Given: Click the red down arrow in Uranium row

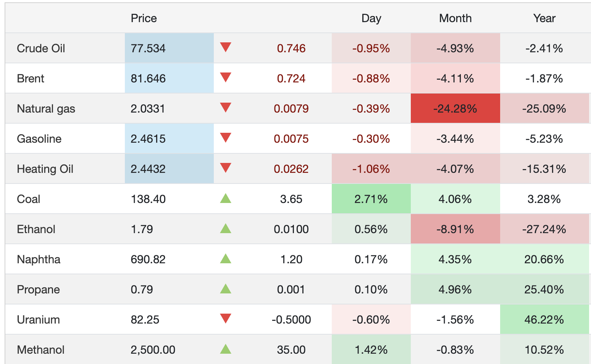Looking at the screenshot, I should coord(226,319).
